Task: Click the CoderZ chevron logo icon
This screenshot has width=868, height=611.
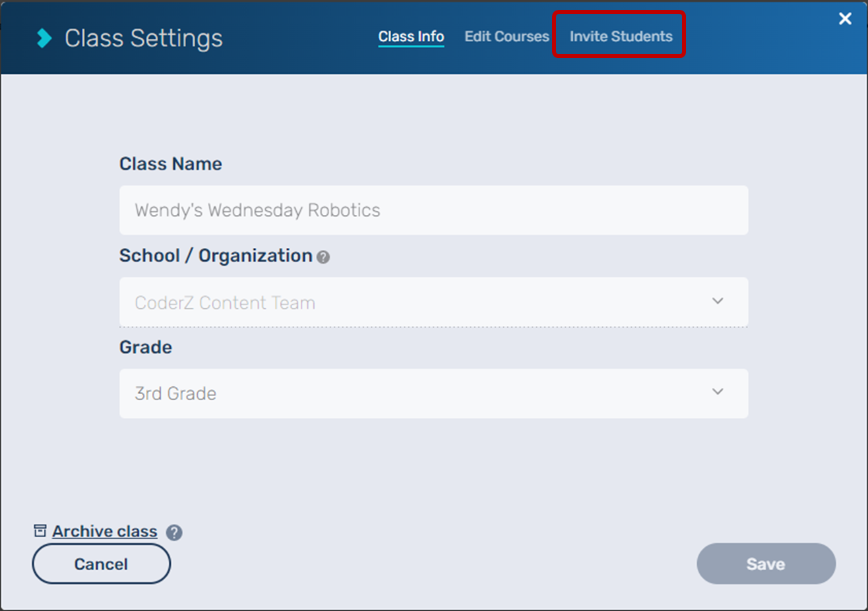Action: pyautogui.click(x=44, y=38)
